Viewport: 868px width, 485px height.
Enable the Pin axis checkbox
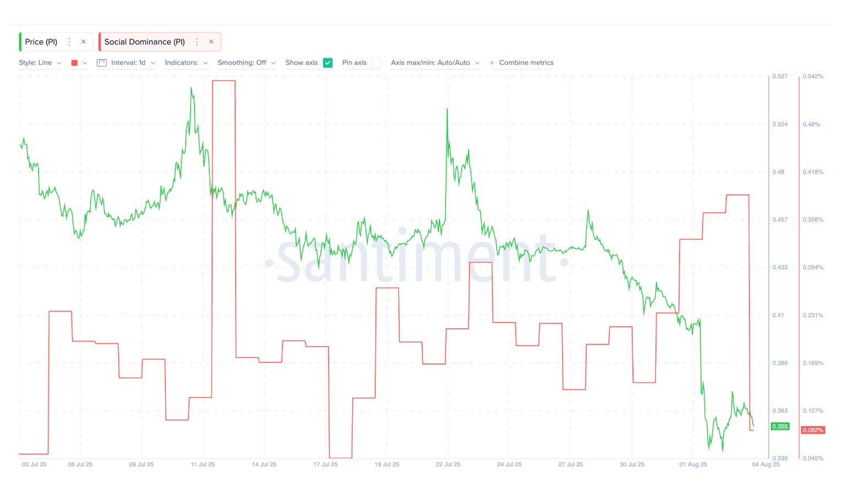coord(376,63)
